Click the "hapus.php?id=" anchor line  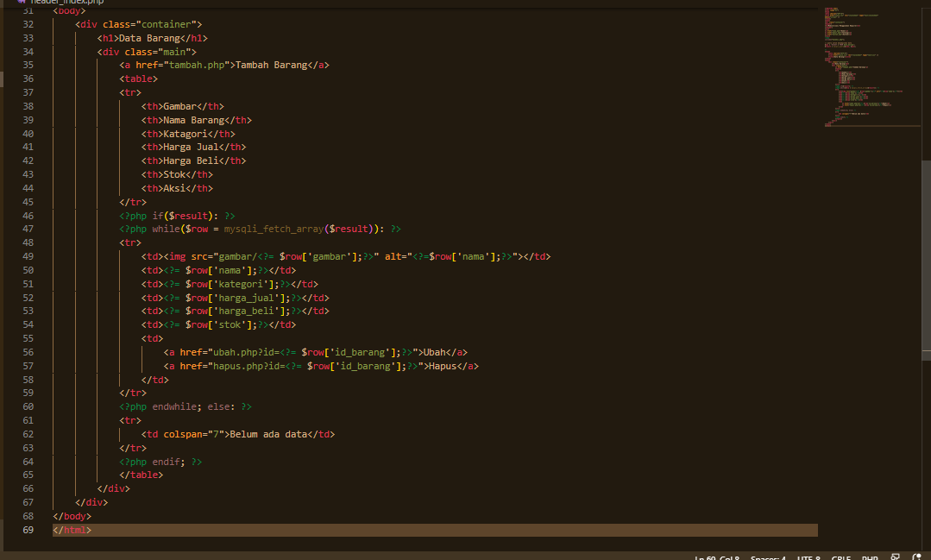pos(321,366)
